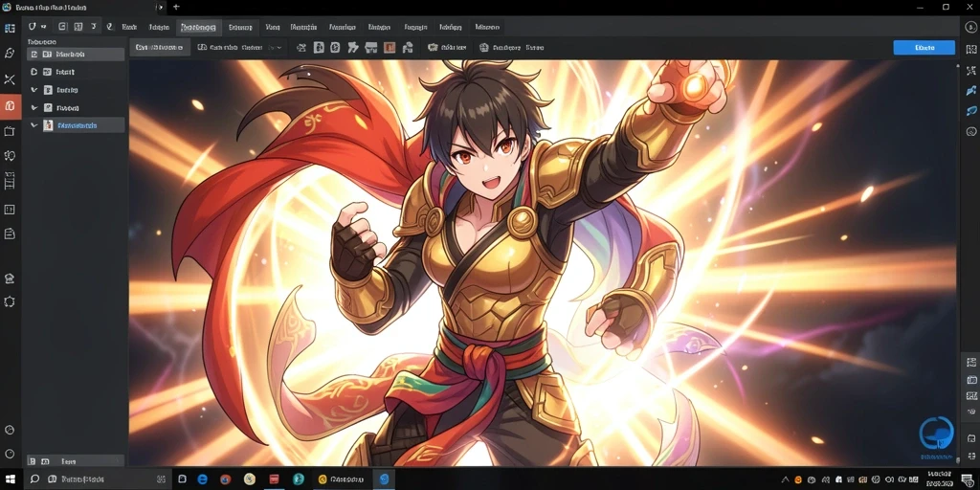Open Microsoft Edge from the taskbar
980x490 pixels.
point(203,479)
